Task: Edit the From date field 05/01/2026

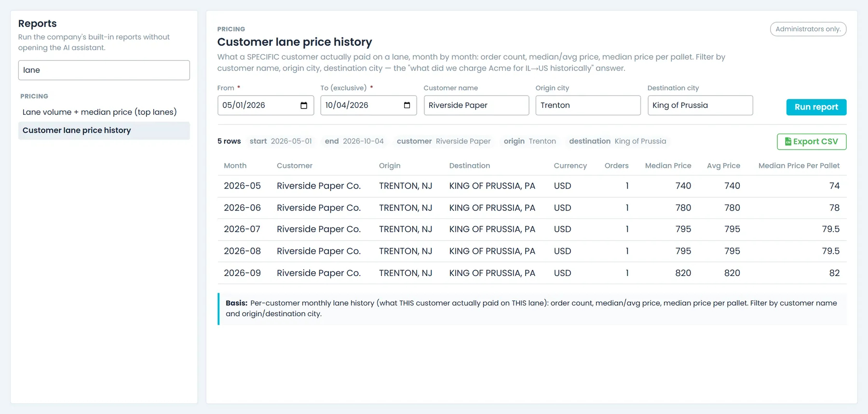Action: 265,105
